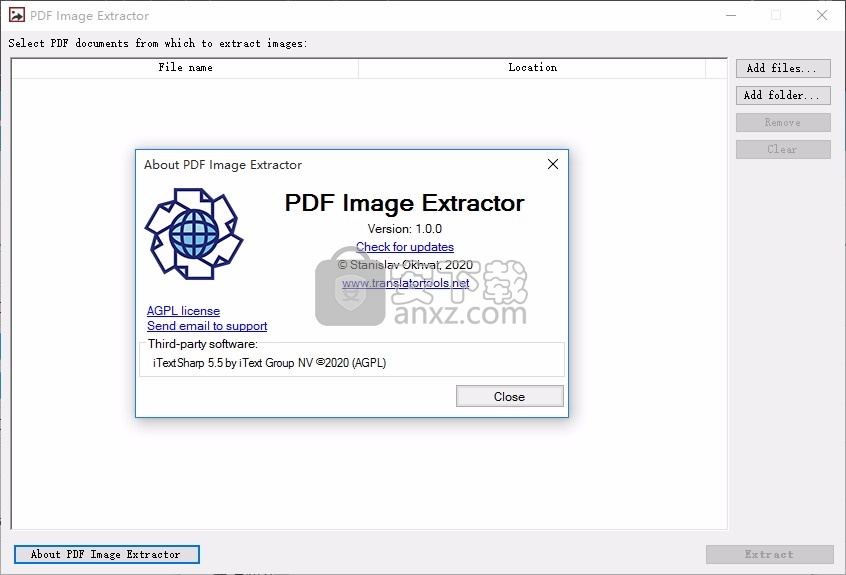
Task: Visit the www.translatortools.net link
Action: pyautogui.click(x=405, y=283)
